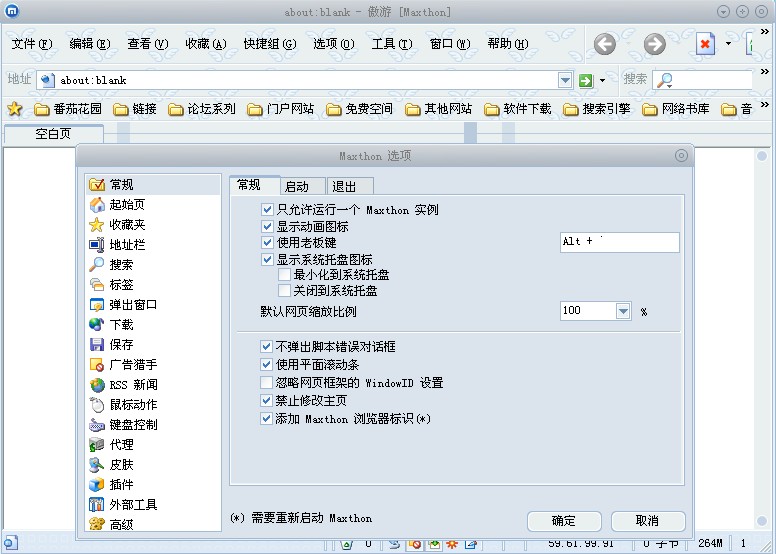Click the boss key Alt + input field

pyautogui.click(x=620, y=242)
